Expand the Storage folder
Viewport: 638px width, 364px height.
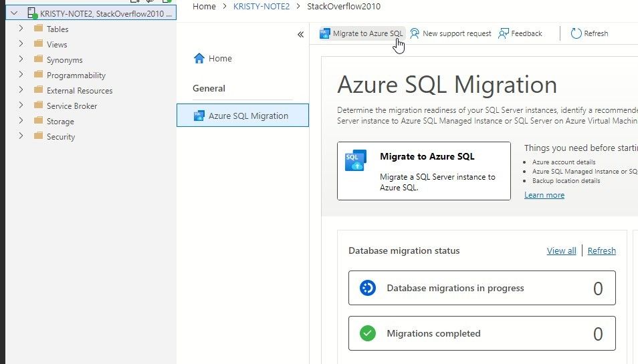tap(21, 121)
